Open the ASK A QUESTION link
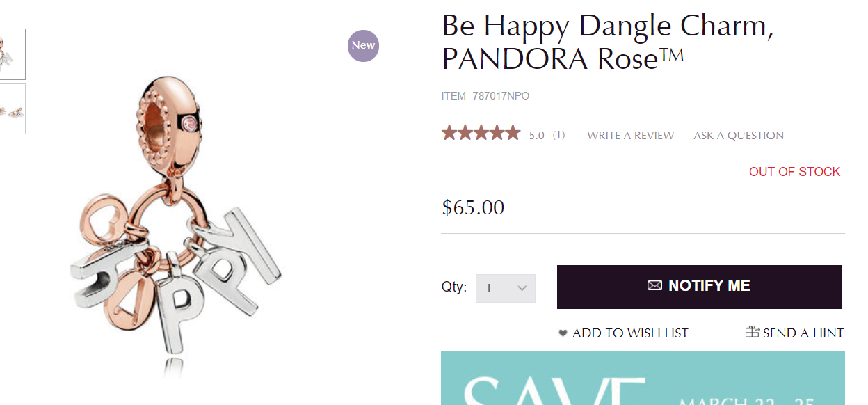 coord(739,136)
